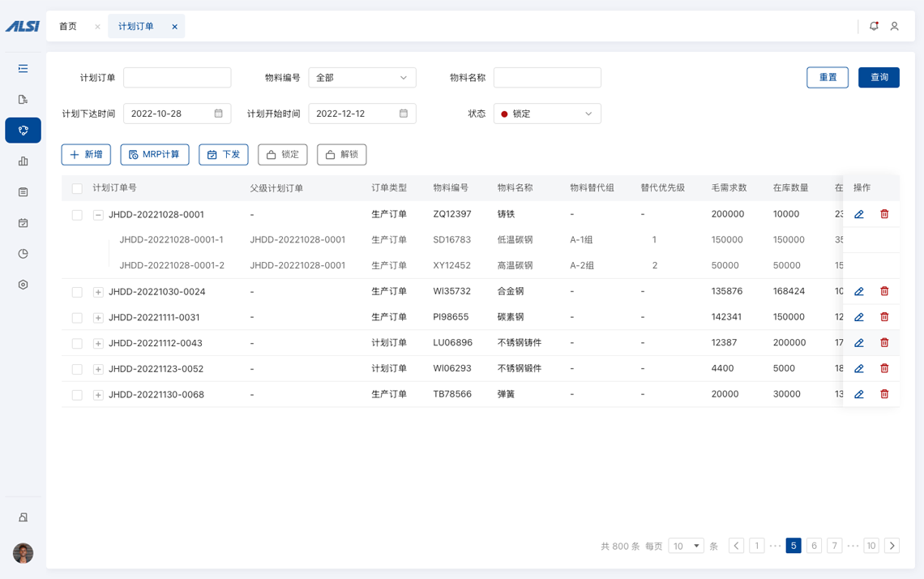Open the bar chart report icon in sidebar
Viewport: 924px width, 579px height.
click(23, 161)
